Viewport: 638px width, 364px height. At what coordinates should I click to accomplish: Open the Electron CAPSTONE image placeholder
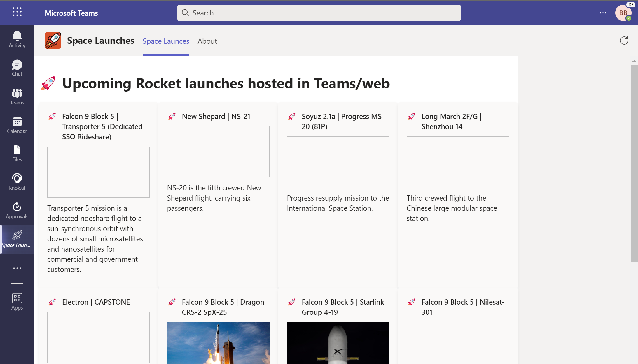coord(98,337)
